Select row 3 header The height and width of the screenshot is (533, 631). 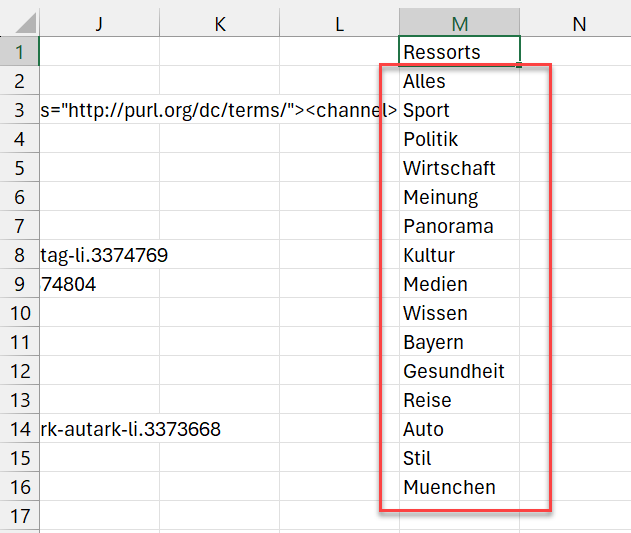coord(19,110)
